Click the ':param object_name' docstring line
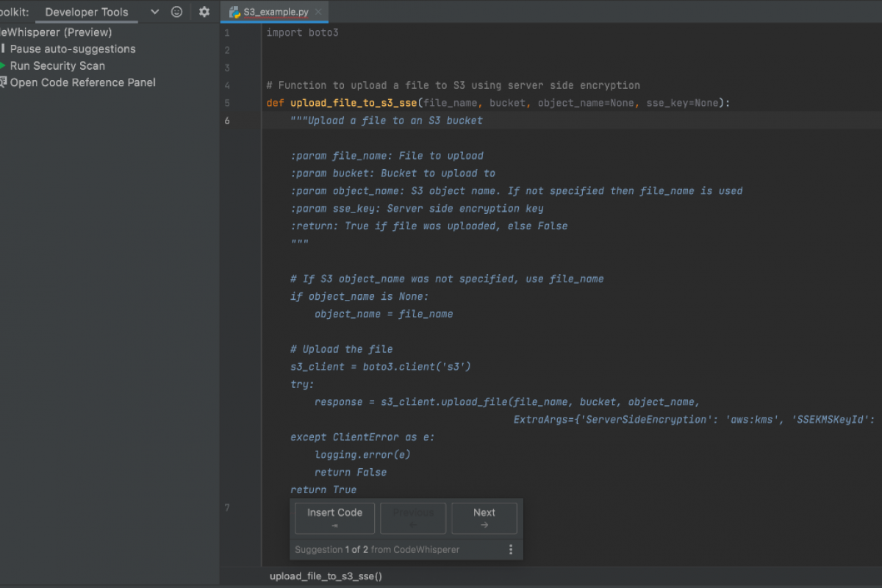The image size is (882, 588). tap(517, 191)
